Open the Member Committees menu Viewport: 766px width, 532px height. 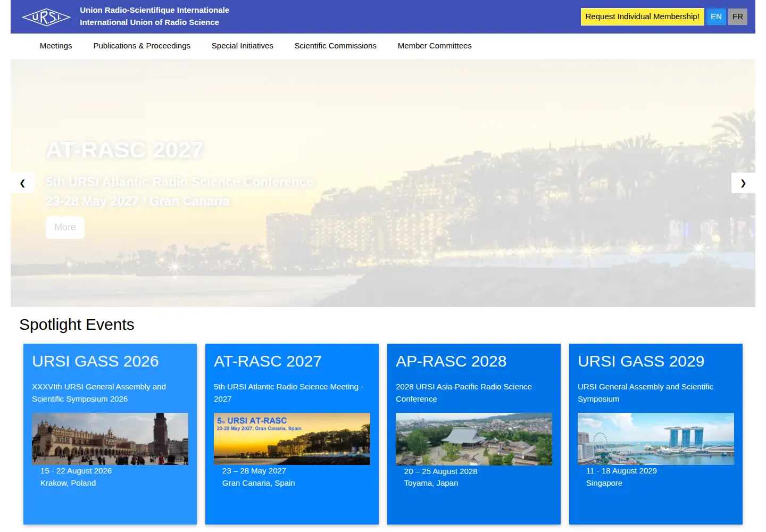(x=435, y=46)
